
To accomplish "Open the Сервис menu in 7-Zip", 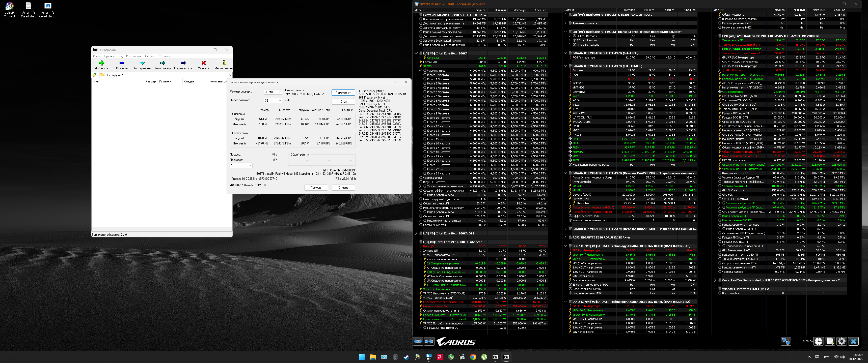I will tap(150, 56).
